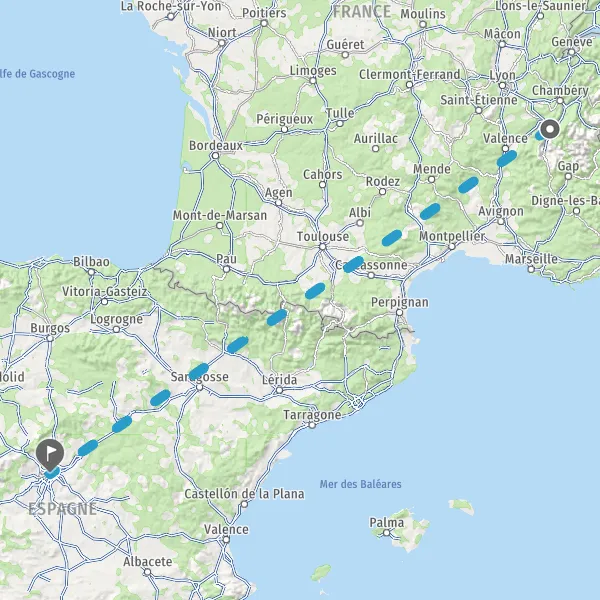Select the Clermont-Ferrand label
600x600 pixels.
tap(409, 74)
